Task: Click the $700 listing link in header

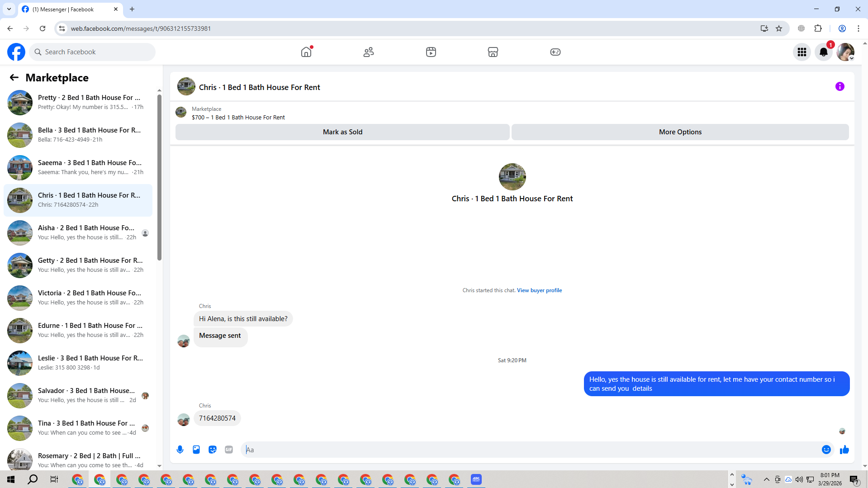Action: 238,118
